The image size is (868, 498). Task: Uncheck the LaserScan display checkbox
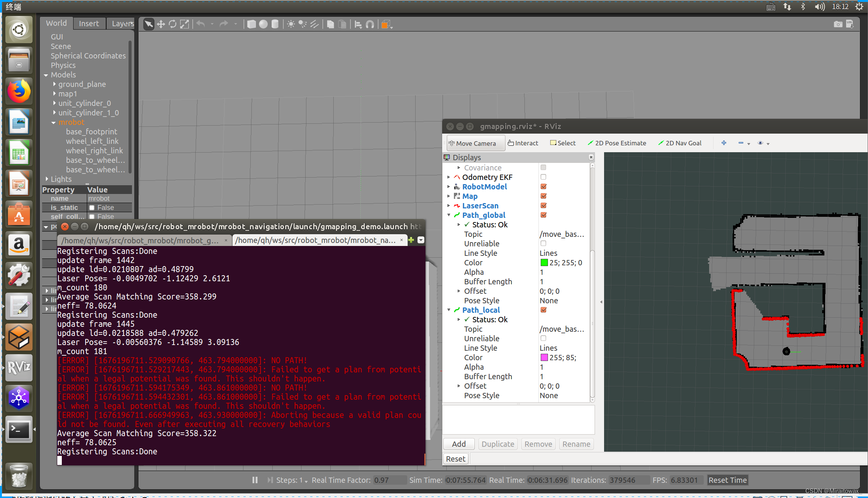pos(543,205)
